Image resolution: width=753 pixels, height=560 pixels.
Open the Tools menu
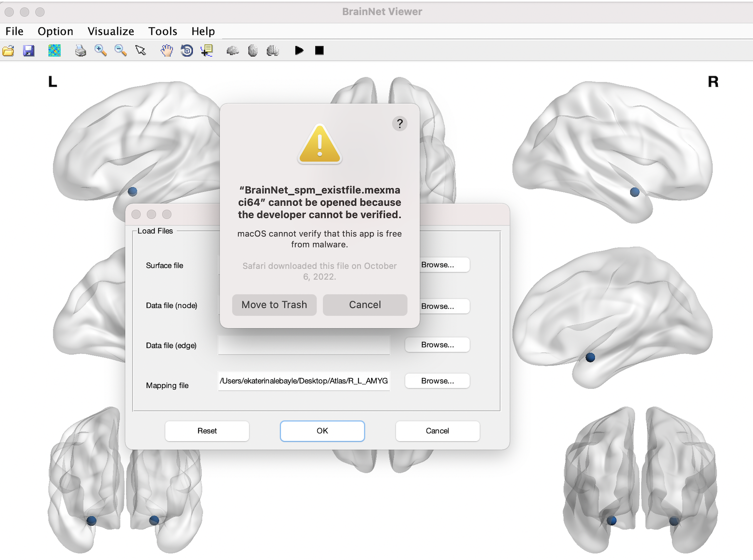(x=162, y=31)
